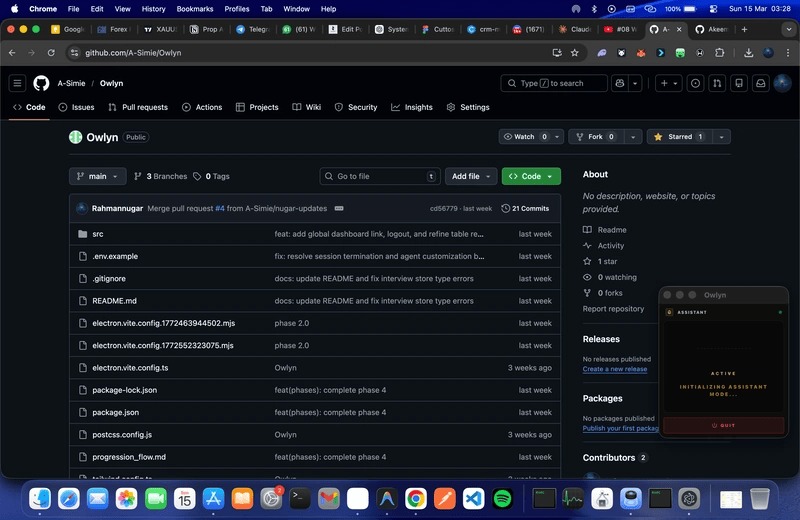Viewport: 800px width, 520px height.
Task: Open Chrome extensions puzzle icon
Action: 719,53
